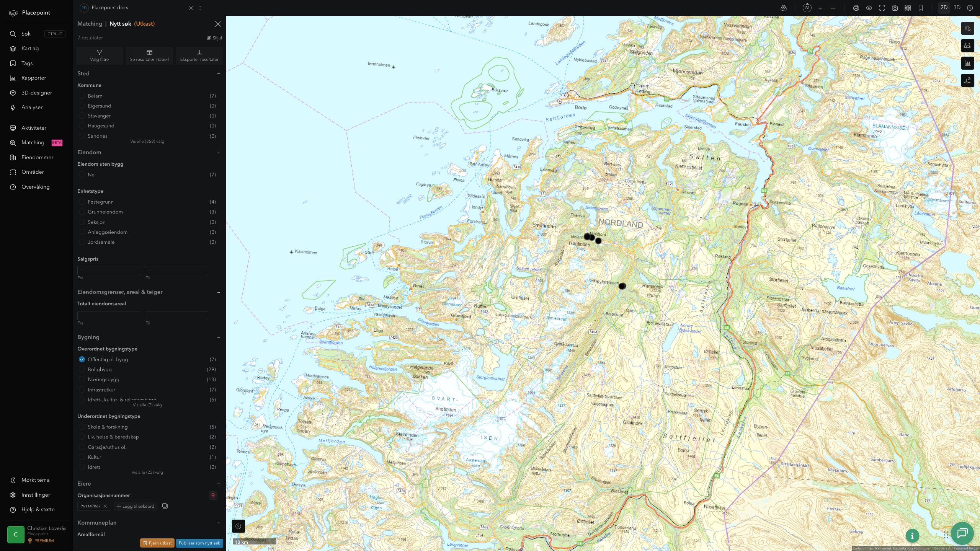Open the chart statistics map tool
980x551 pixels.
tap(968, 63)
